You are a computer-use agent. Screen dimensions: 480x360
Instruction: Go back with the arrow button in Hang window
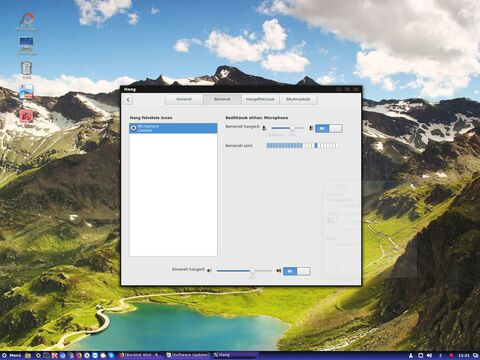tap(128, 99)
